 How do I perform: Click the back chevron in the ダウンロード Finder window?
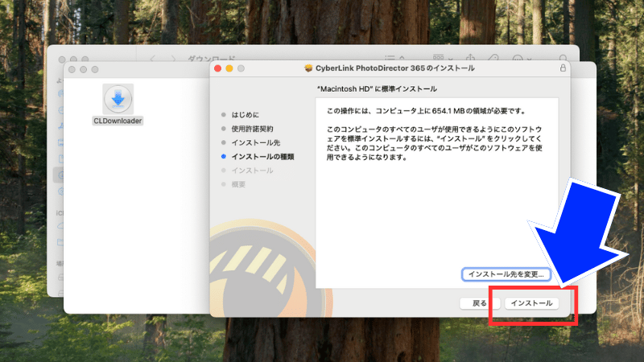click(x=152, y=59)
